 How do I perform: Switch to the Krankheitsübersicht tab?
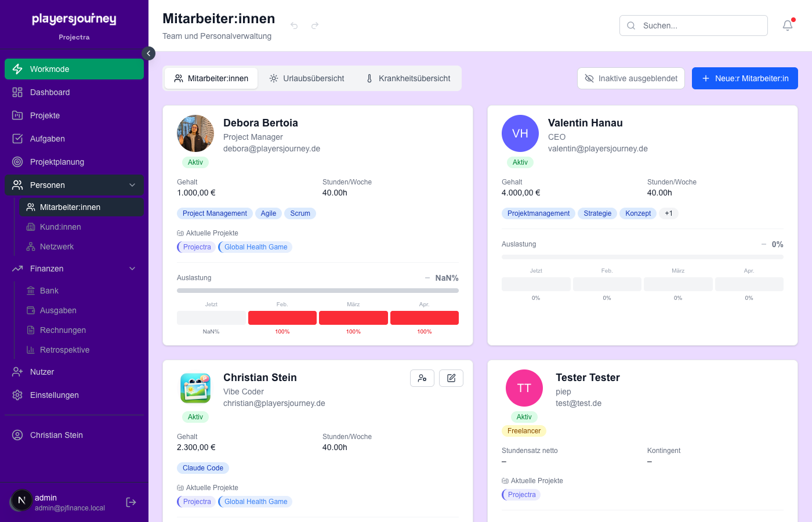pos(408,78)
